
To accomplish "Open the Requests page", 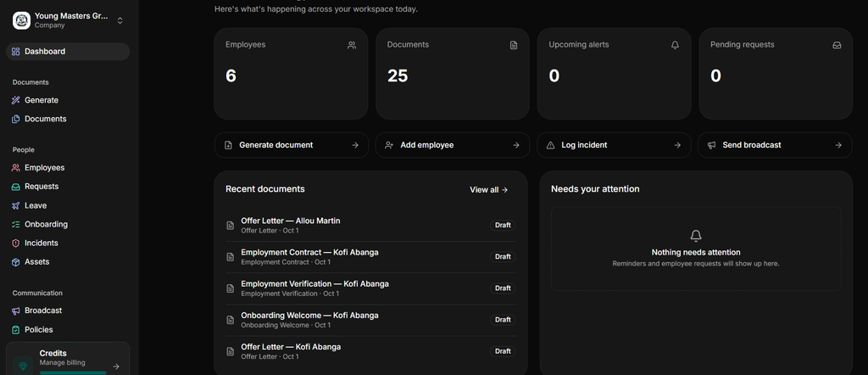I will [68, 187].
